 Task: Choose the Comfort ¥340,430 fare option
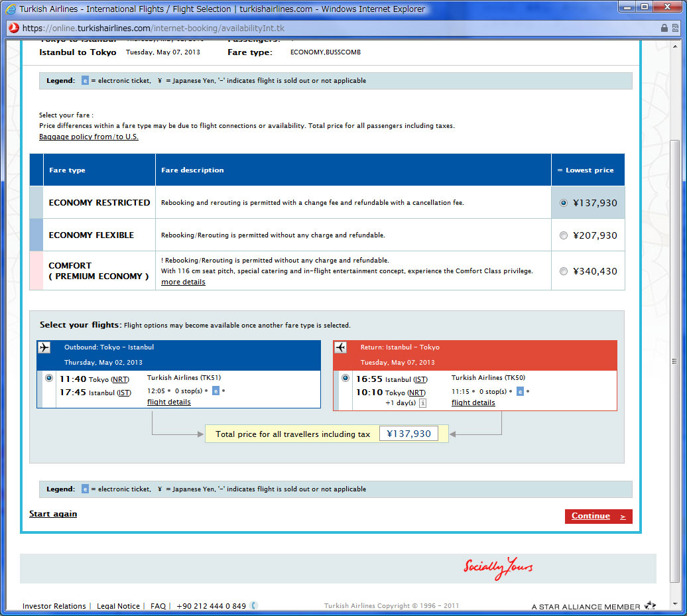point(564,271)
